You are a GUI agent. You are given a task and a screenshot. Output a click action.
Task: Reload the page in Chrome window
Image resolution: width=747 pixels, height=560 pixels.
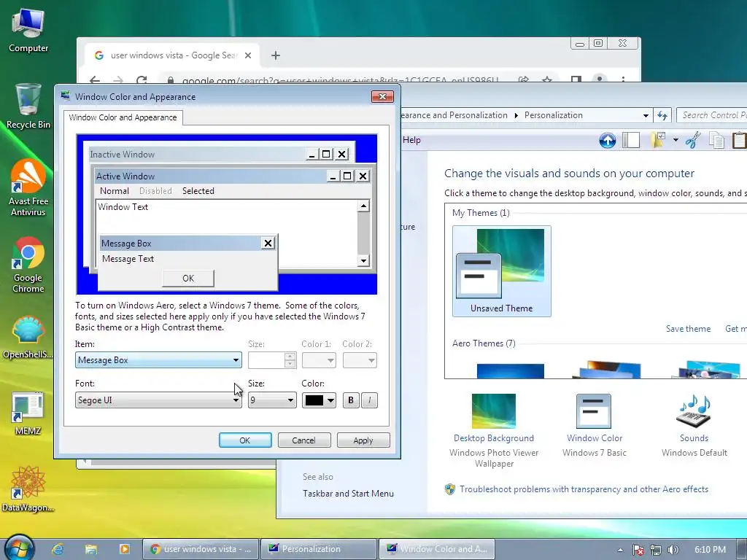(x=142, y=80)
